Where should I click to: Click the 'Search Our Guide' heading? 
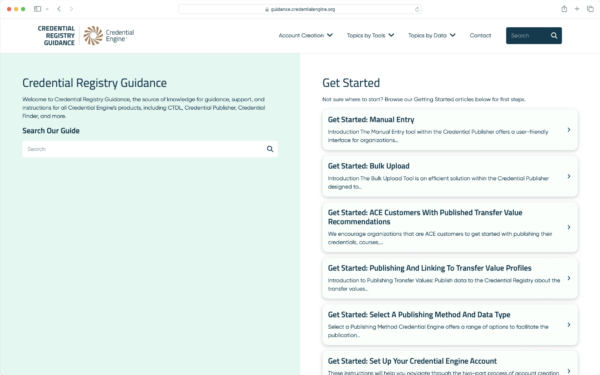51,130
